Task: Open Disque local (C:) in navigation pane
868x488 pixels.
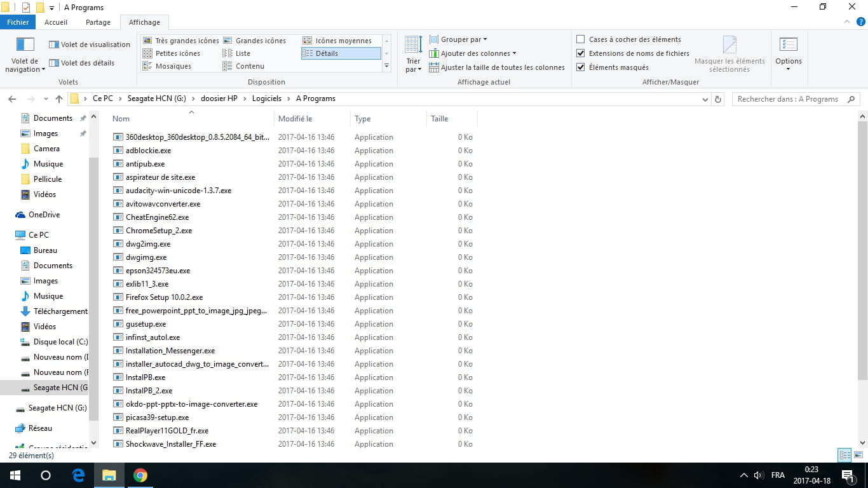Action: click(54, 342)
